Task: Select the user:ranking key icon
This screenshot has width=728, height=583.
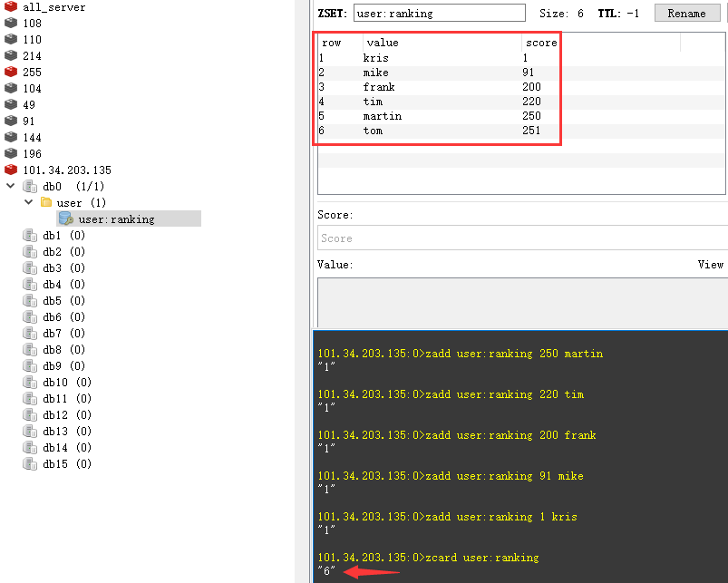Action: coord(65,219)
